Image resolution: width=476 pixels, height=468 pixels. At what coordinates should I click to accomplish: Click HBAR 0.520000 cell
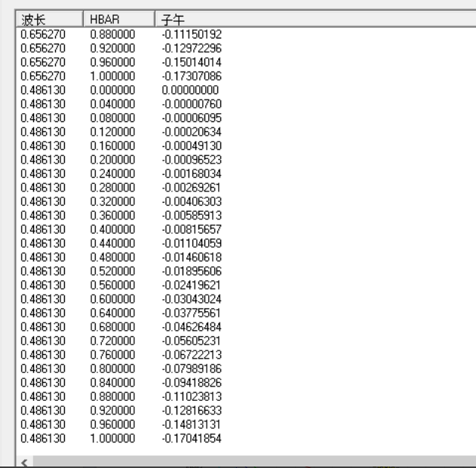click(112, 271)
